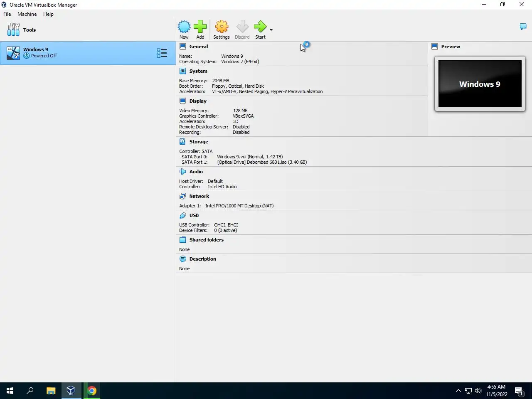Screen dimensions: 532x399
Task: Click the Floppy, Optical, Hard Disk boot order
Action: [x=238, y=86]
